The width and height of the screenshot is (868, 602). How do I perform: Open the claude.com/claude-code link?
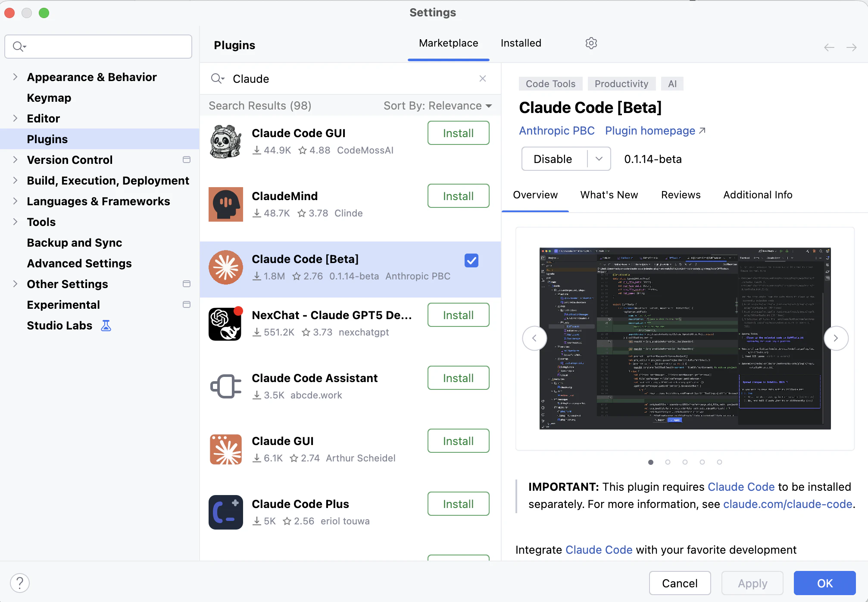coord(787,504)
